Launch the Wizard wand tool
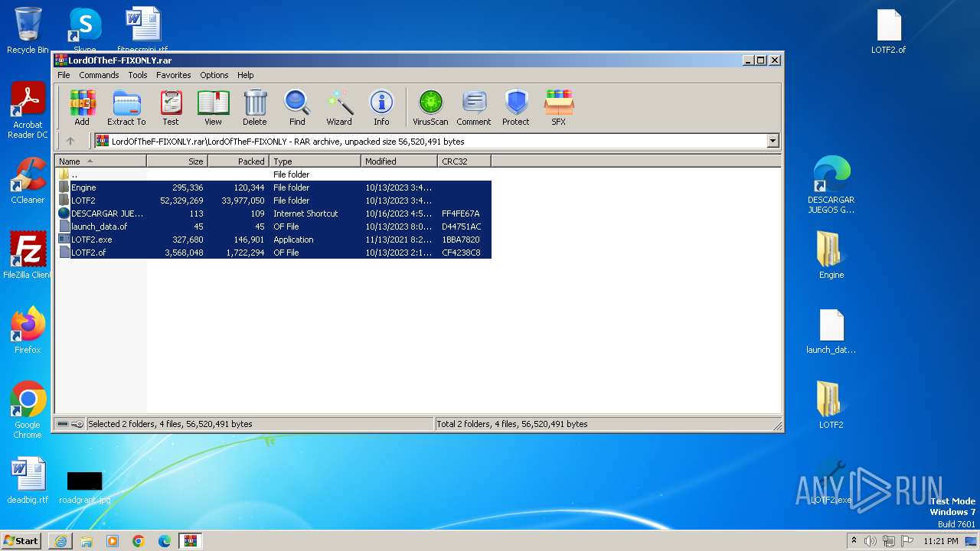Image resolution: width=980 pixels, height=551 pixels. pyautogui.click(x=339, y=107)
